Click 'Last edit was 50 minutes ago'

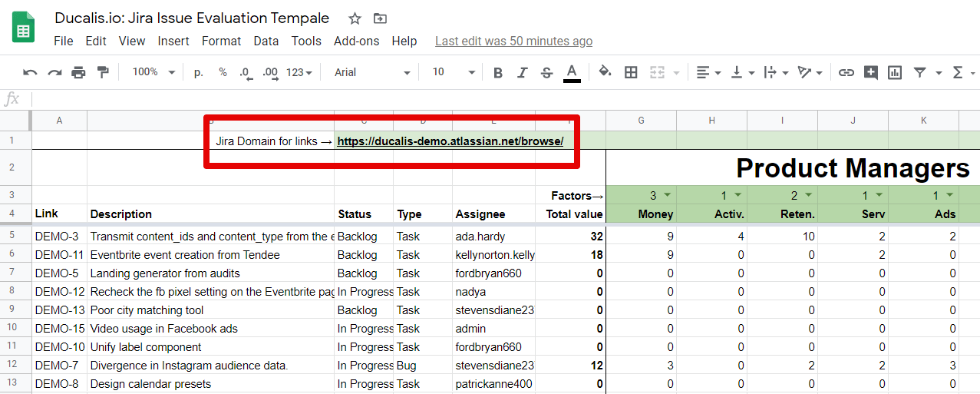click(513, 41)
